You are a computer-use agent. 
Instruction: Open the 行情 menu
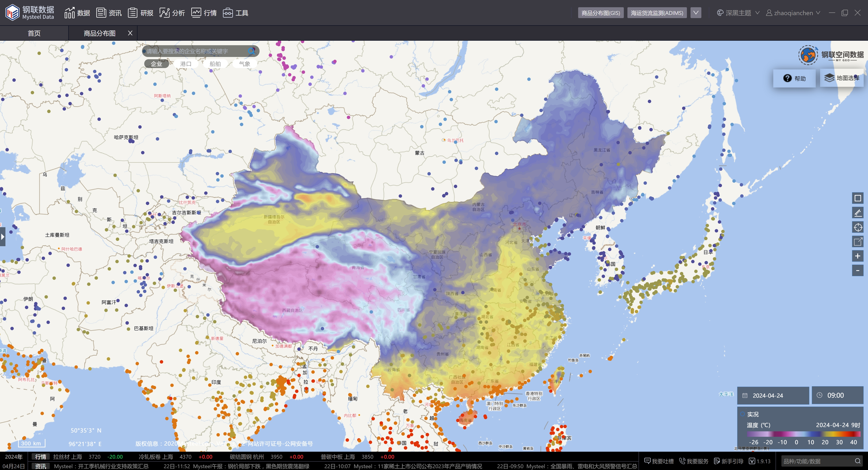pos(204,13)
